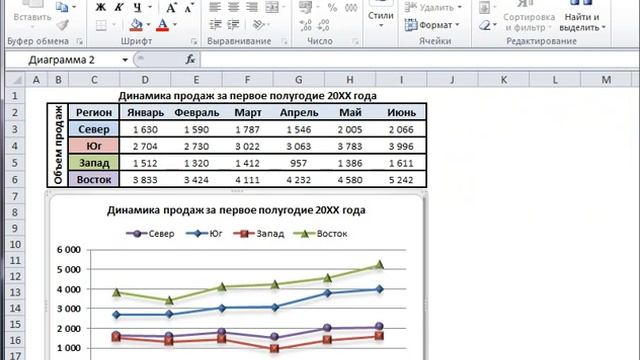The image size is (640, 360).
Task: Click merged cell Объем продаж
Action: coord(58,145)
